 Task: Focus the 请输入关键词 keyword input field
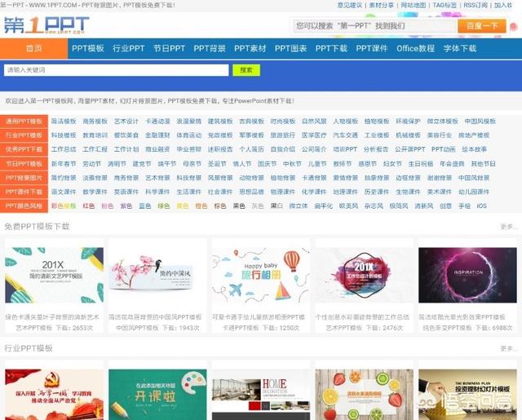coord(116,70)
